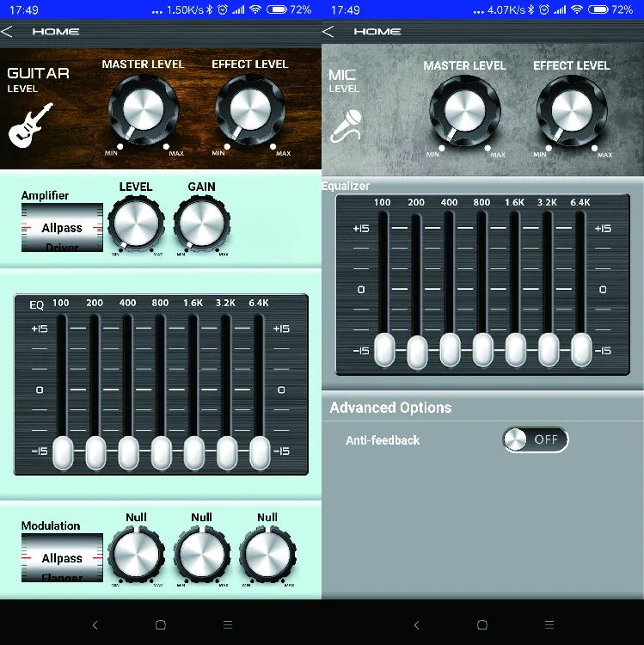Tap Android home button under Mic screen

click(x=482, y=625)
